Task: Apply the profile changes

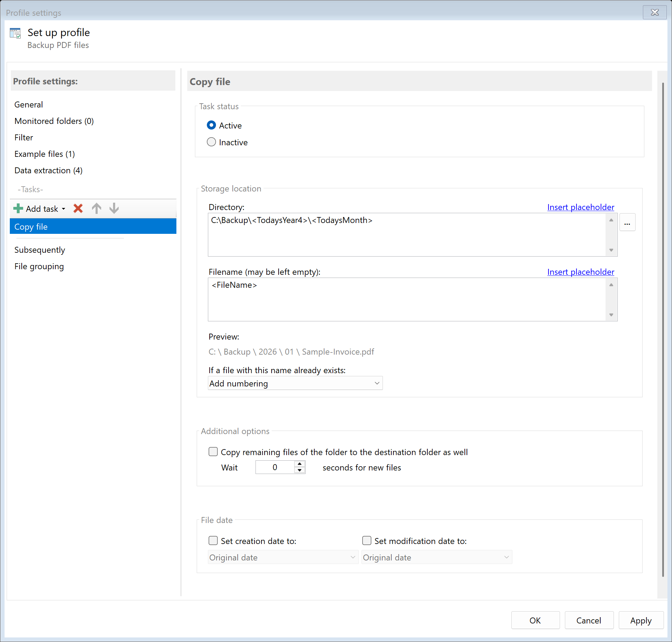Action: pos(640,620)
